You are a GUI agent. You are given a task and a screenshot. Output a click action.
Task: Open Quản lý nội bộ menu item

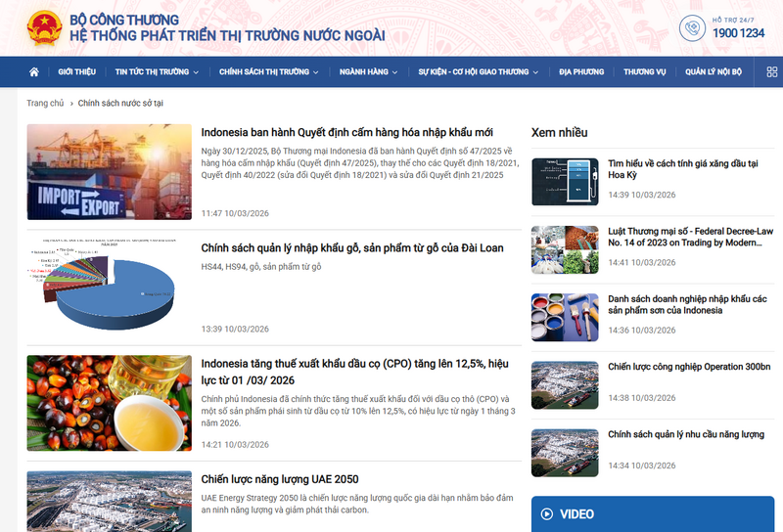tap(714, 71)
